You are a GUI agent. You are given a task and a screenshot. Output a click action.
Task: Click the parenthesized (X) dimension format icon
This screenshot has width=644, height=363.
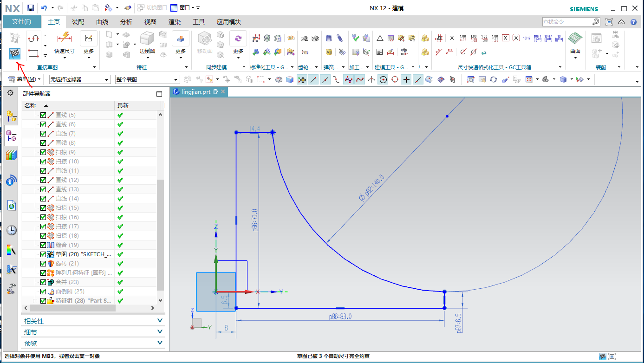(x=516, y=38)
